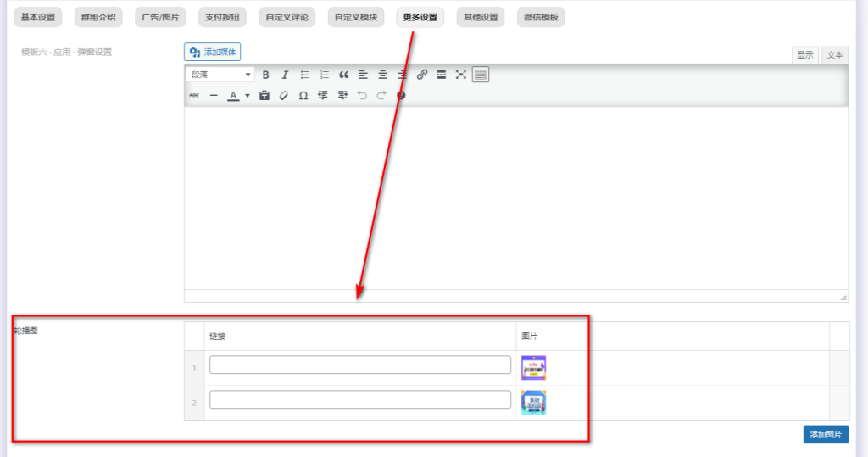Open the 段落 paragraph format dropdown
The height and width of the screenshot is (457, 868).
point(220,75)
